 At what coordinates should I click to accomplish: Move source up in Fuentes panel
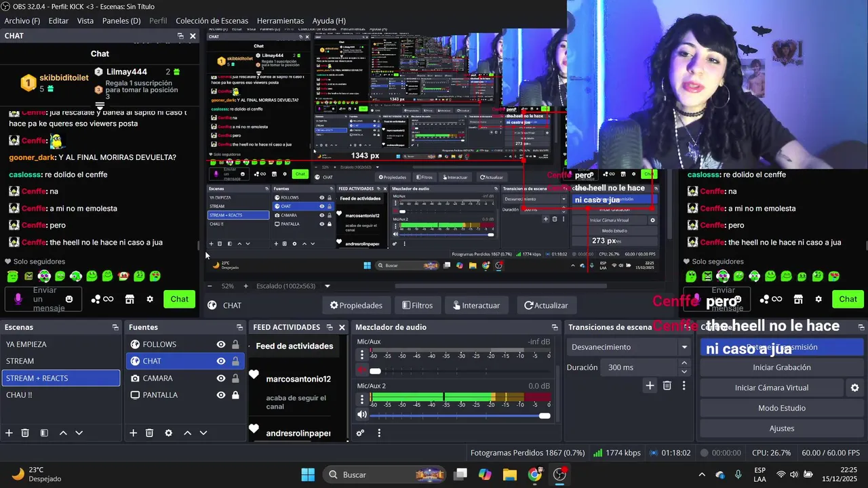coord(187,433)
